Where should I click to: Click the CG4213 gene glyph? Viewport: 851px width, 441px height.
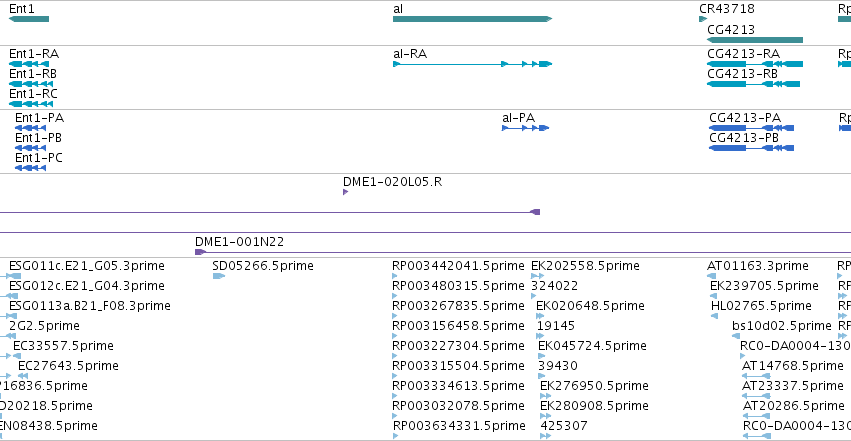[x=755, y=40]
